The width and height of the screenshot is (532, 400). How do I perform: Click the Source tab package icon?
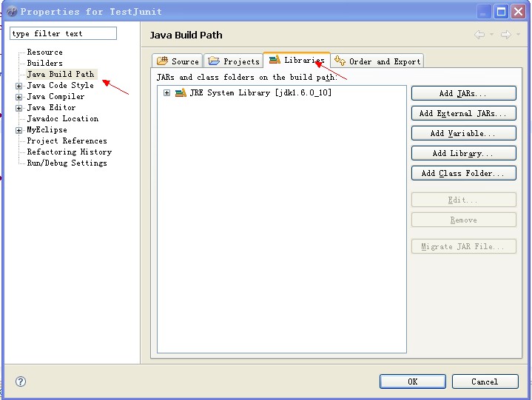[x=162, y=61]
